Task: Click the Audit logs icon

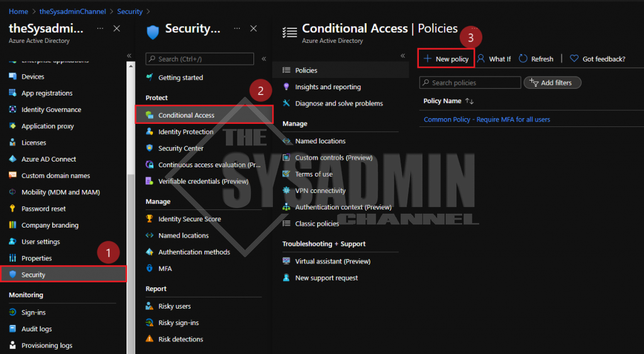Action: click(13, 329)
